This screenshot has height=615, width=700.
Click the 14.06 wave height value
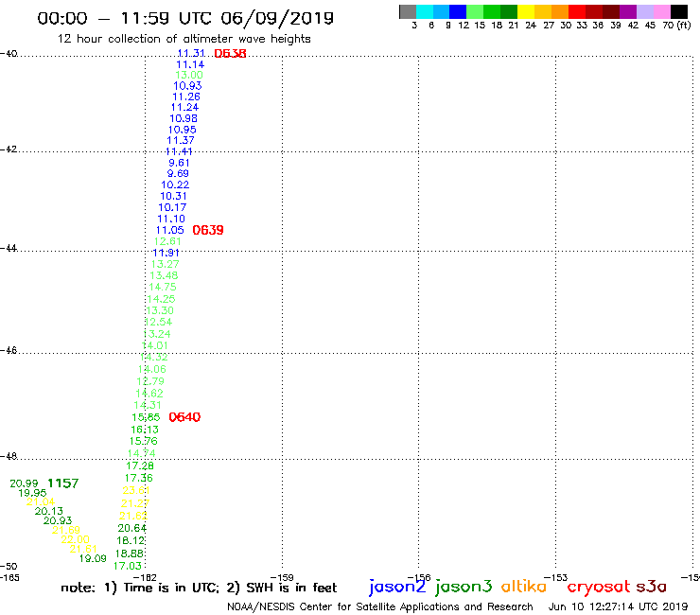(x=151, y=369)
